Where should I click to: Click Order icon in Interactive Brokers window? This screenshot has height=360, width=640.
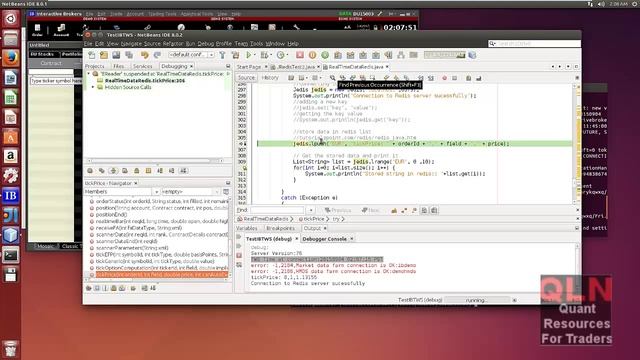coord(37,30)
